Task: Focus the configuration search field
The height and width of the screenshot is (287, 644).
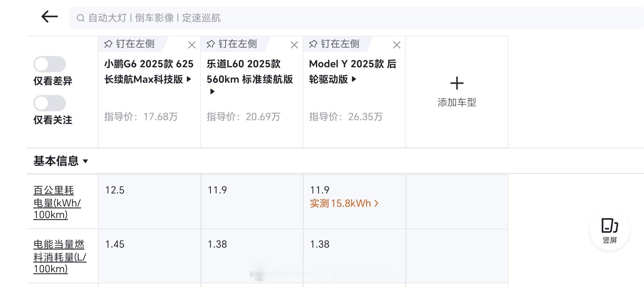Action: 352,18
